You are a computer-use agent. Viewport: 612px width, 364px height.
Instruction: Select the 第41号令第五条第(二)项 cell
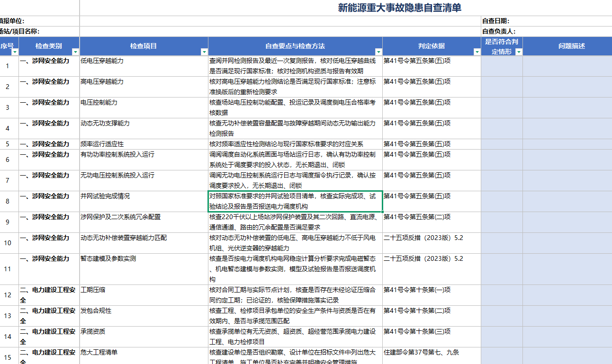tap(432, 222)
